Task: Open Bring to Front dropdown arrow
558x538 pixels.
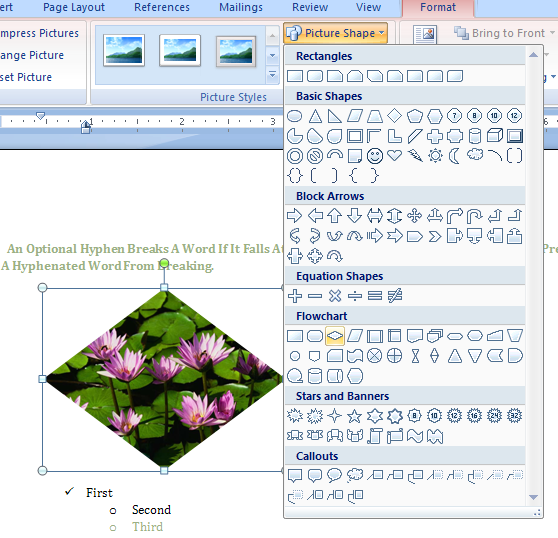Action: click(x=552, y=33)
